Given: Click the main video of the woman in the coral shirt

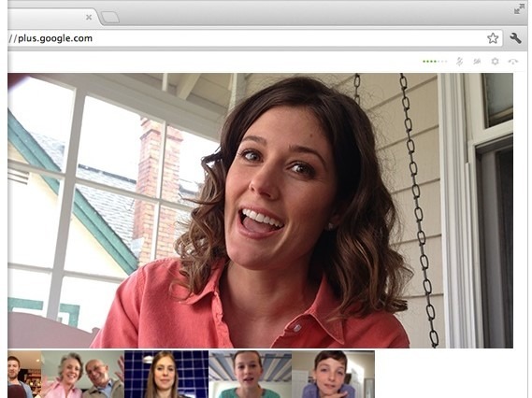Looking at the screenshot, I should [x=260, y=210].
